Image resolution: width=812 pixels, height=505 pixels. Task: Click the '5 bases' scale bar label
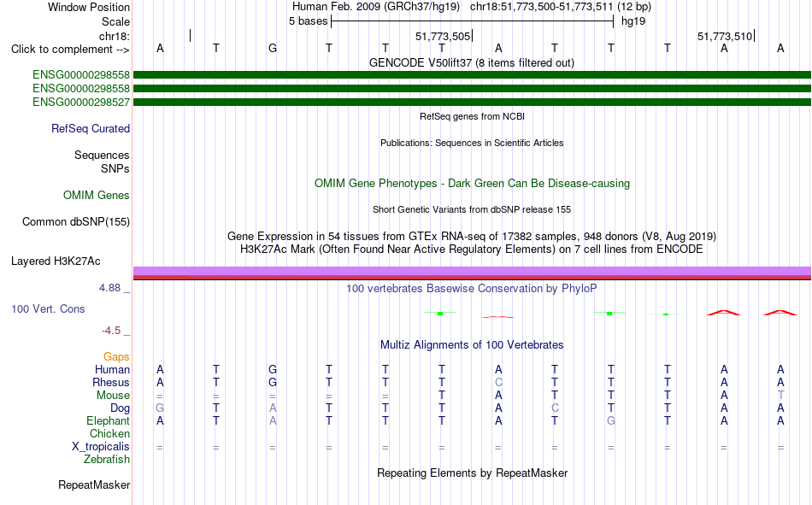click(308, 21)
